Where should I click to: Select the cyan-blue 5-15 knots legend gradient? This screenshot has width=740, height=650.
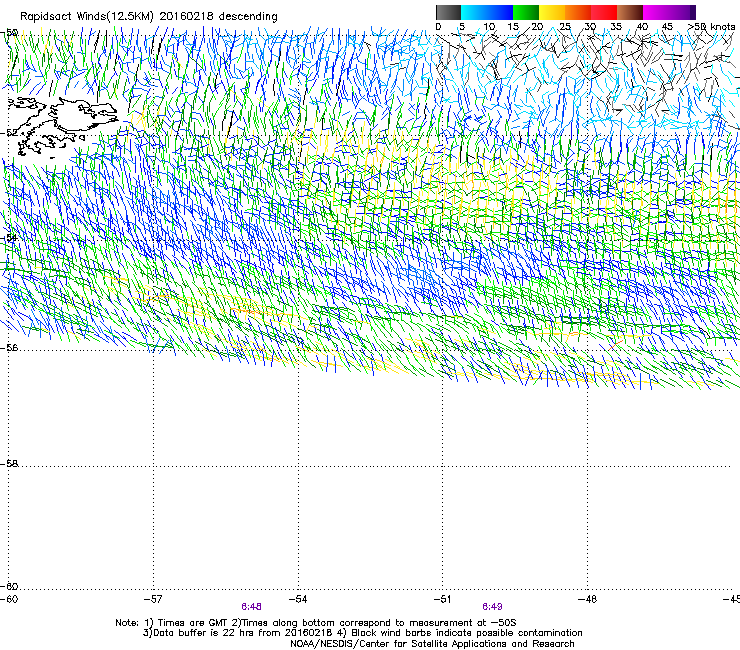tap(487, 12)
